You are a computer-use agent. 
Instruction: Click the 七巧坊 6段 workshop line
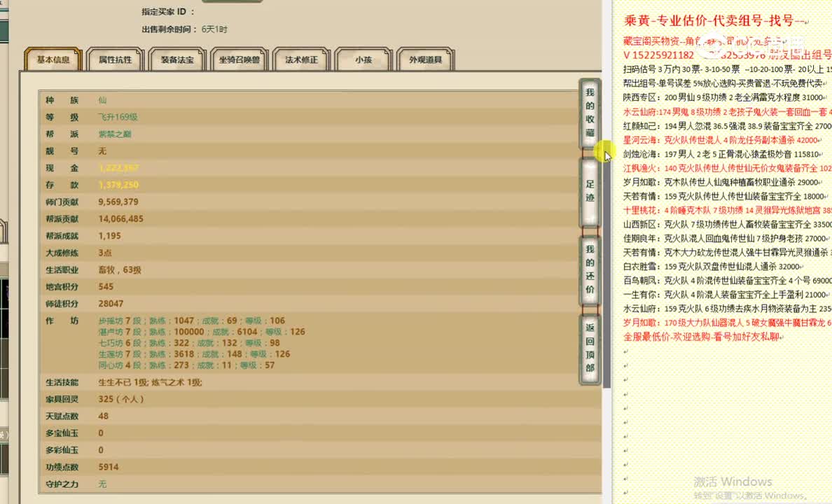pos(189,343)
